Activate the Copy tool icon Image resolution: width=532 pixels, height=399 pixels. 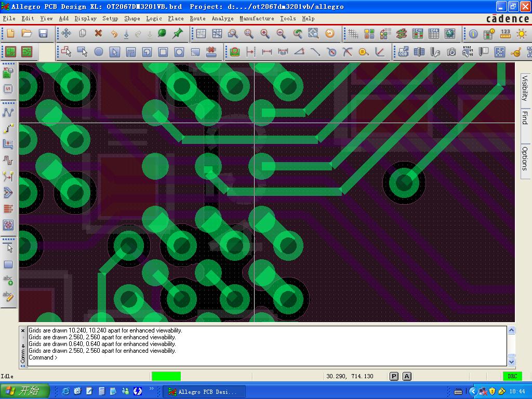[83, 33]
